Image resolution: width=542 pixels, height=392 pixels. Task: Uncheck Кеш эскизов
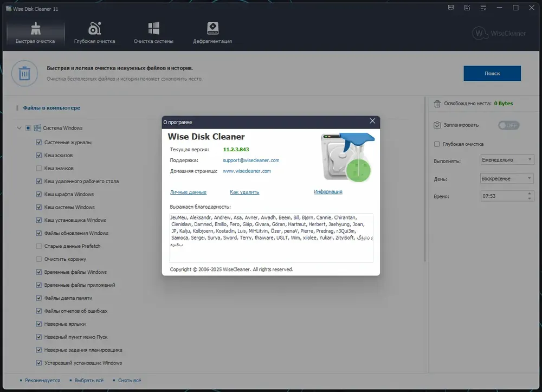(38, 155)
